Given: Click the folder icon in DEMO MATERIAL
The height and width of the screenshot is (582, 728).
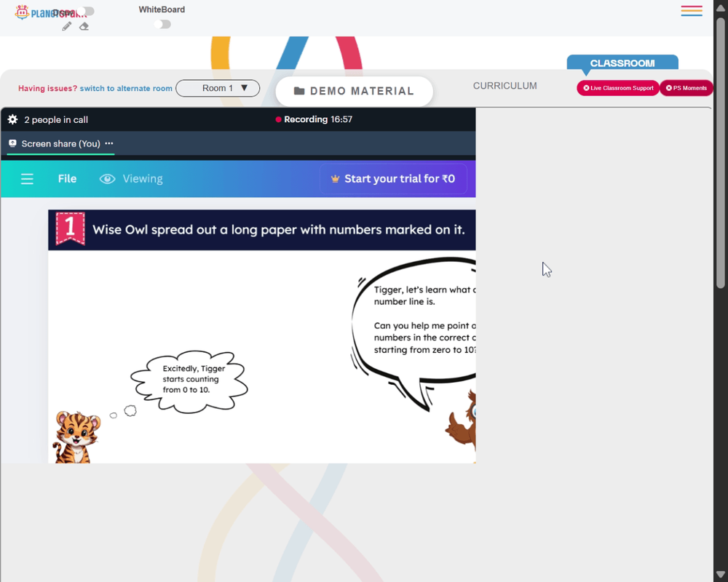Looking at the screenshot, I should (299, 91).
